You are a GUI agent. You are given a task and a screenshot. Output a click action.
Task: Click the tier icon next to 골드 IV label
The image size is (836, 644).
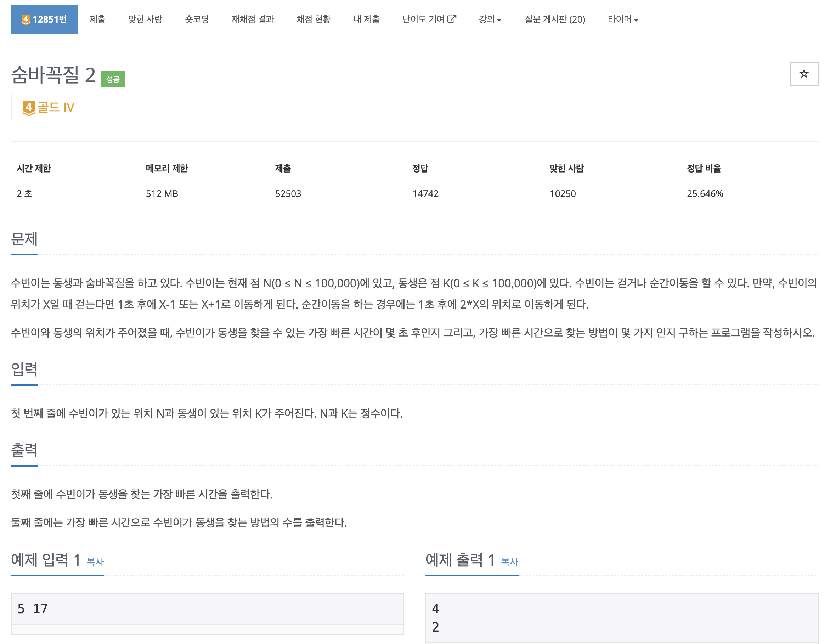coord(28,108)
